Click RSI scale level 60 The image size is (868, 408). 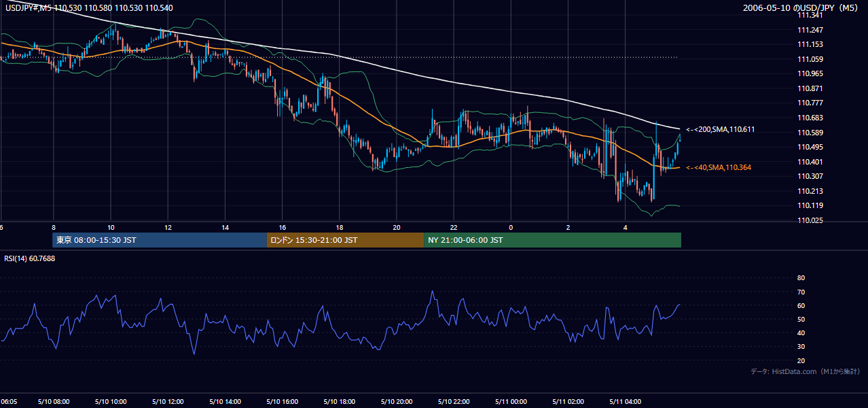click(801, 305)
